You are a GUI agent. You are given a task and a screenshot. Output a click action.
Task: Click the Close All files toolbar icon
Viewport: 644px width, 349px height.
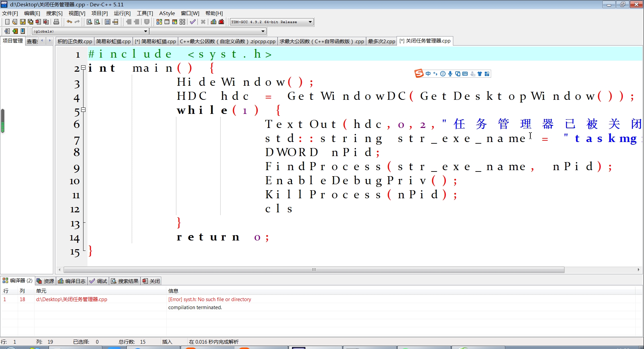coord(46,22)
